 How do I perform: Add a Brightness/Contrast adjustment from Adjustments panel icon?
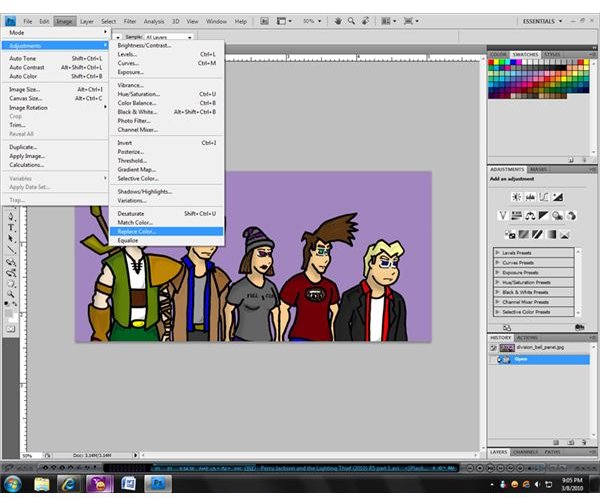point(516,197)
